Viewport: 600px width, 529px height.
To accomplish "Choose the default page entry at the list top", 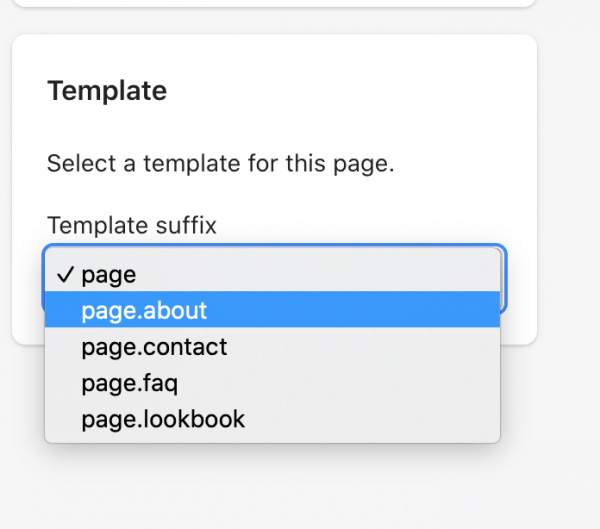I will 272,273.
